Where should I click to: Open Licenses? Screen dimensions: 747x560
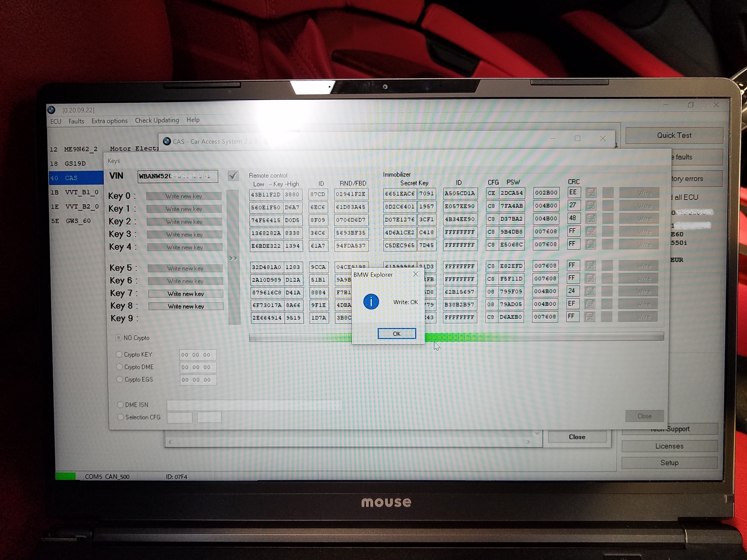click(x=669, y=446)
